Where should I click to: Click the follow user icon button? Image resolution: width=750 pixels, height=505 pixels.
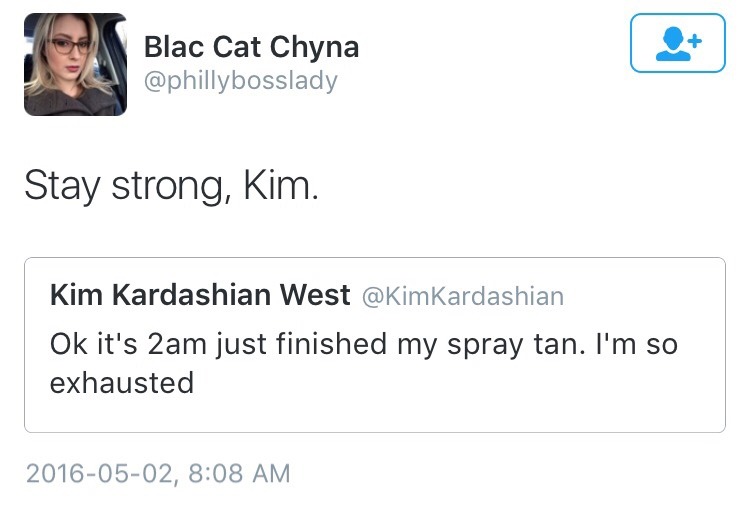click(x=677, y=43)
